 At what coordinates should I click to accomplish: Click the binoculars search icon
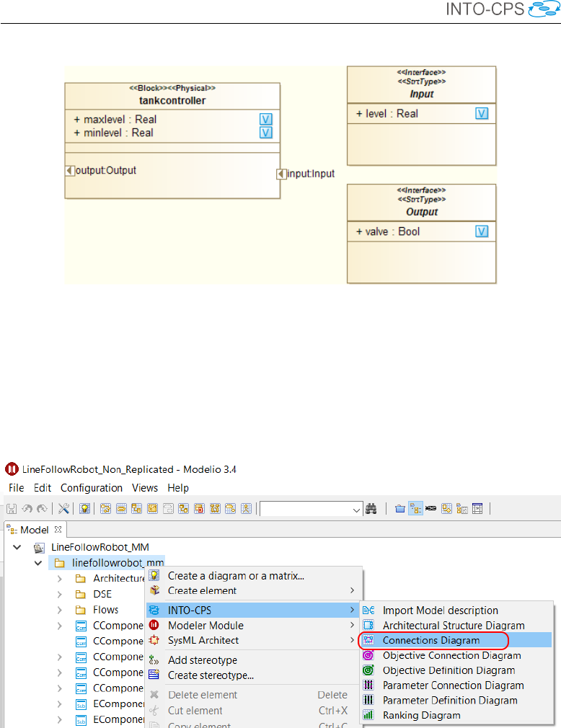click(371, 509)
